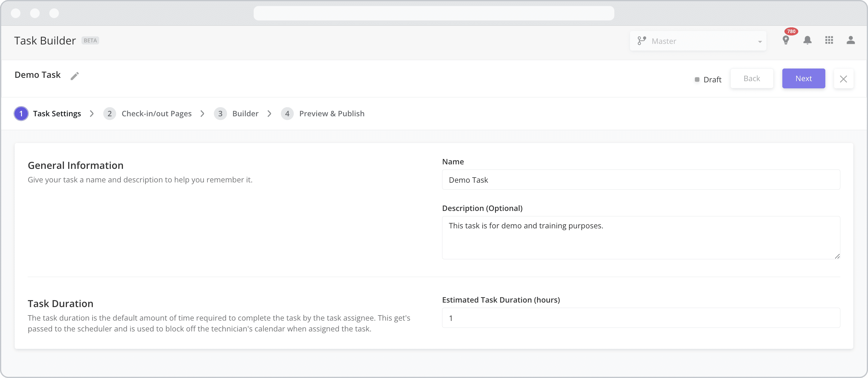Click the chevron after Task Settings
This screenshot has height=378, width=868.
pyautogui.click(x=92, y=114)
